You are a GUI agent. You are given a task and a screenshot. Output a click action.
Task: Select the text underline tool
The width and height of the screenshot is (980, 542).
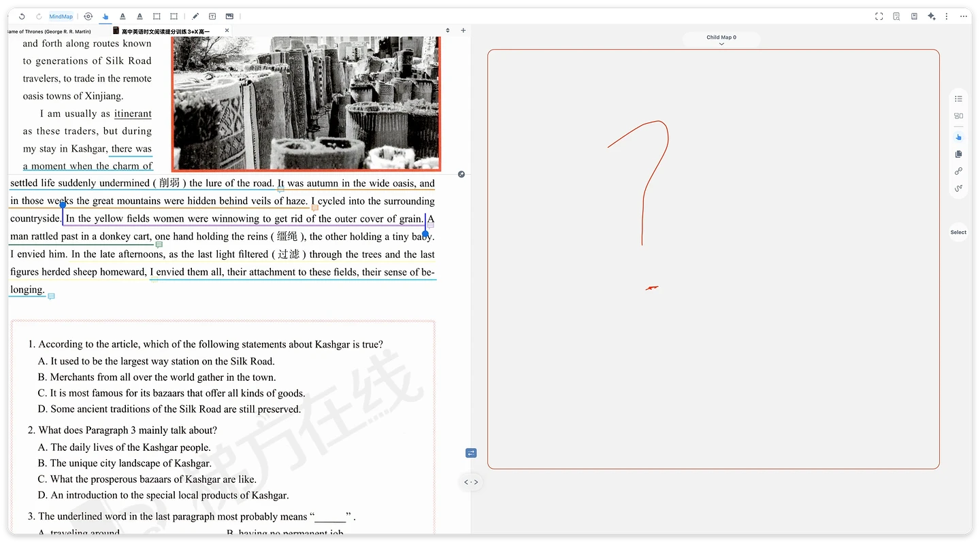click(x=140, y=16)
